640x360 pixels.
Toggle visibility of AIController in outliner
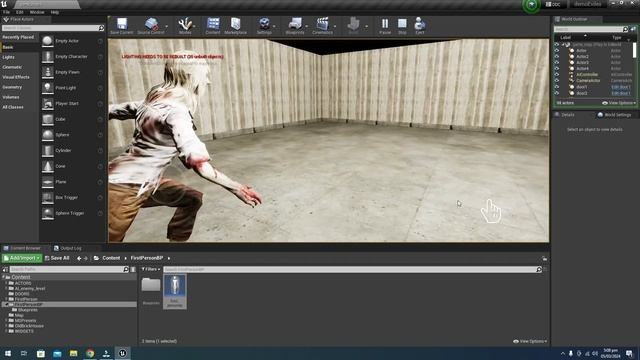557,75
